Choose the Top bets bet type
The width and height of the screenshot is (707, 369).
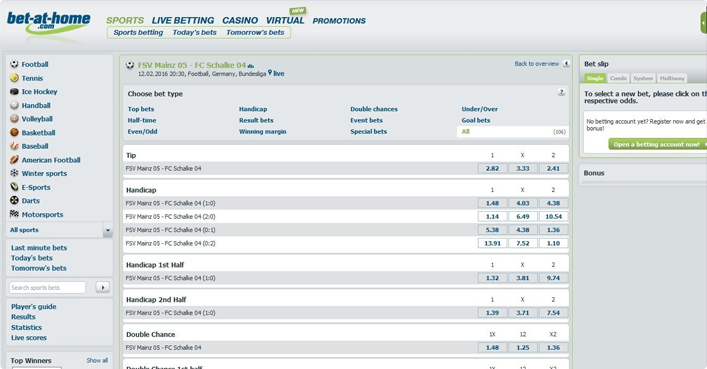141,109
